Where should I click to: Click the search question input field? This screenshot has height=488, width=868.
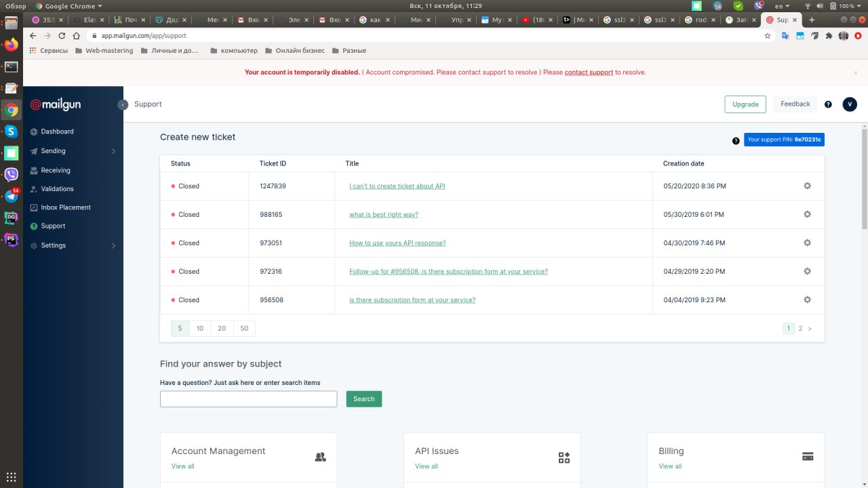pyautogui.click(x=248, y=399)
